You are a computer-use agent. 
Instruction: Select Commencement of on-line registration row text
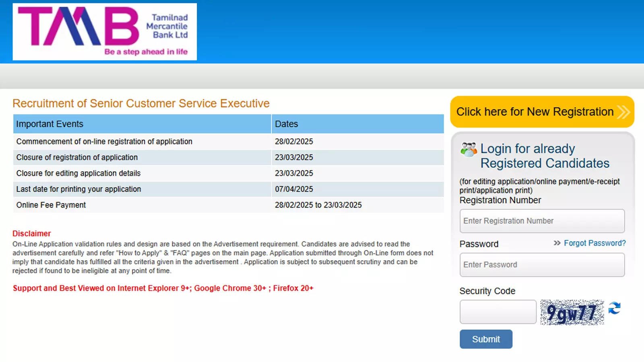[x=104, y=142]
